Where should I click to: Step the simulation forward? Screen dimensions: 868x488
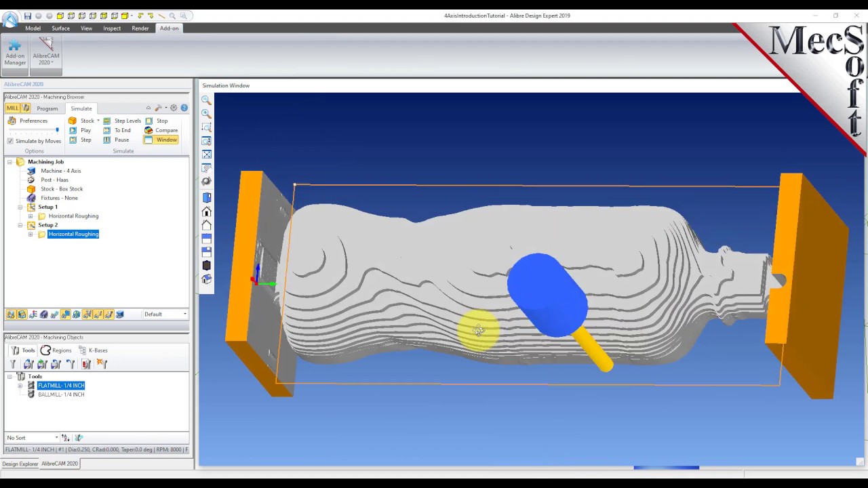[80, 140]
